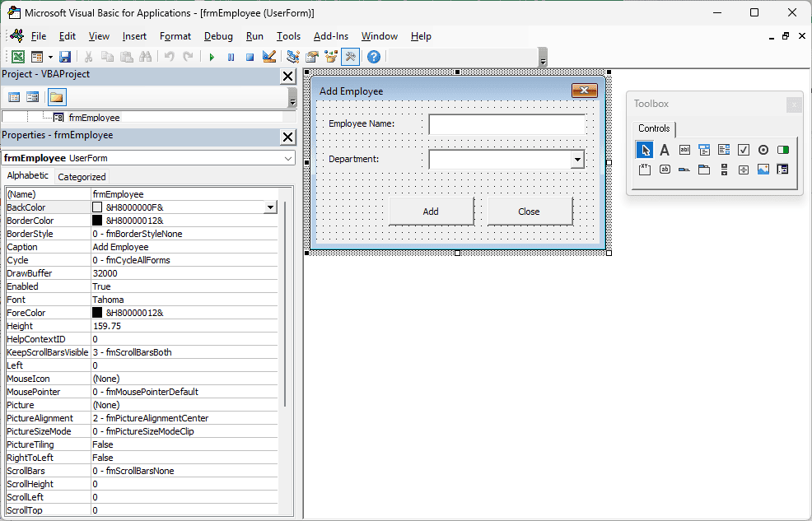The height and width of the screenshot is (521, 812).
Task: Open the Debug menu
Action: 218,36
